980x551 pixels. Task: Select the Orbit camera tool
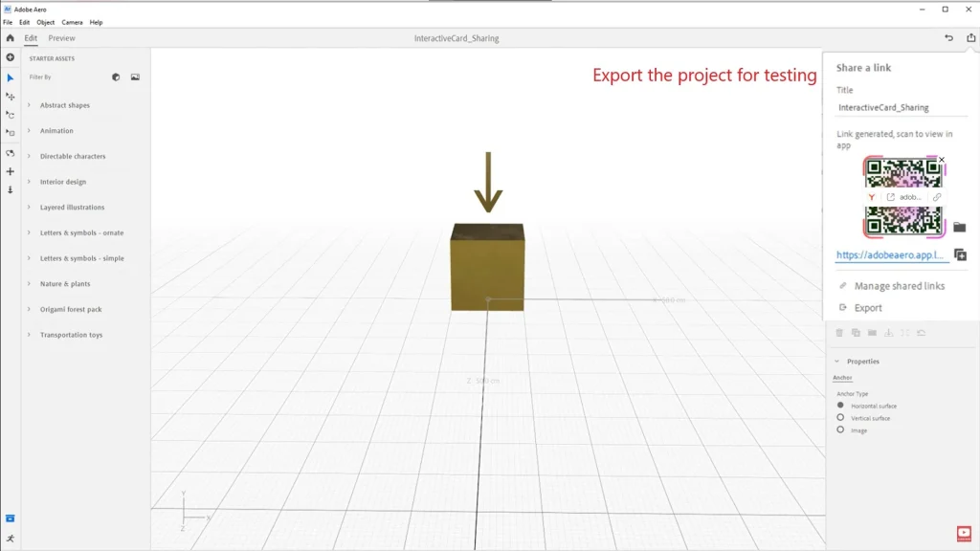pos(10,153)
